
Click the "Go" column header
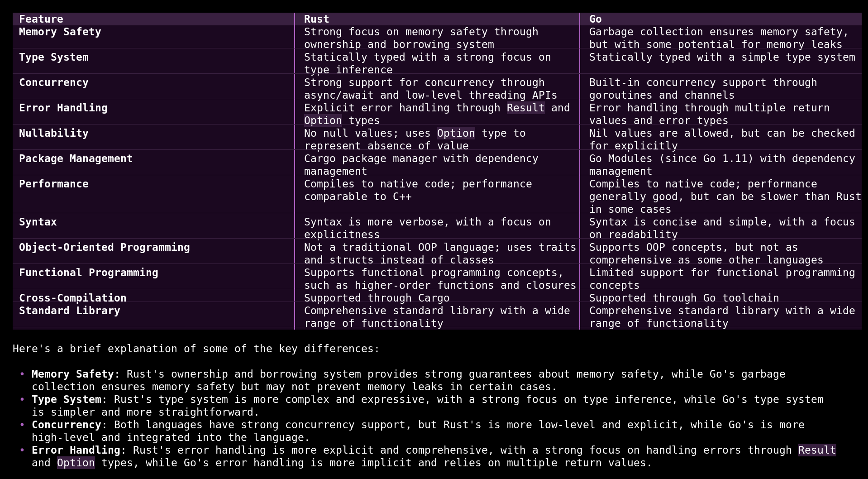(595, 19)
